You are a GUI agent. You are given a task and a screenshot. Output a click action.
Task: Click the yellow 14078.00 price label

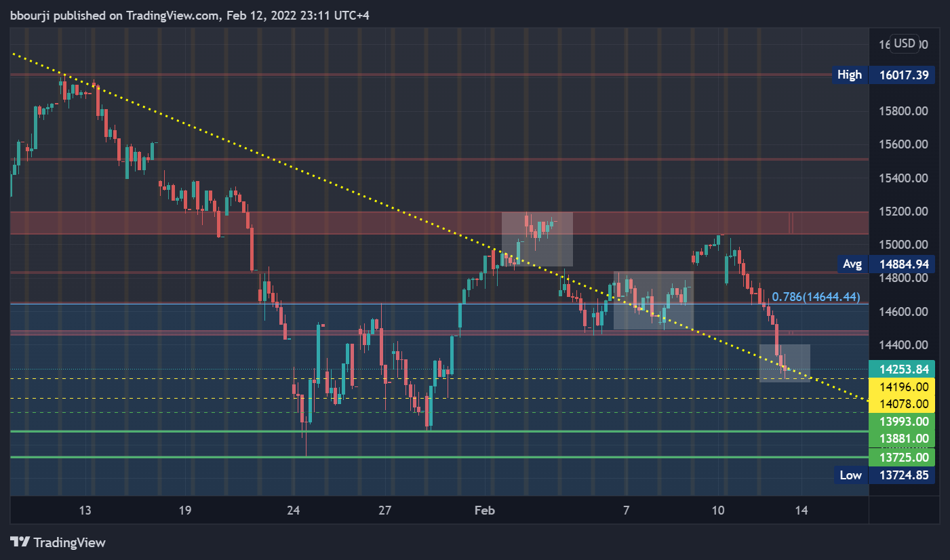[x=903, y=403]
